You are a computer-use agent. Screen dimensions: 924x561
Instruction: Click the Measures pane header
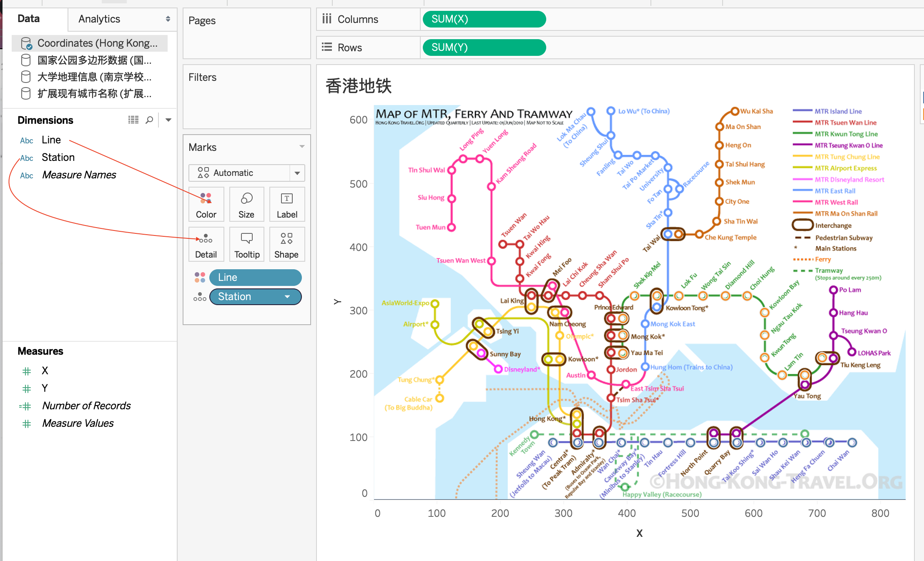coord(40,351)
